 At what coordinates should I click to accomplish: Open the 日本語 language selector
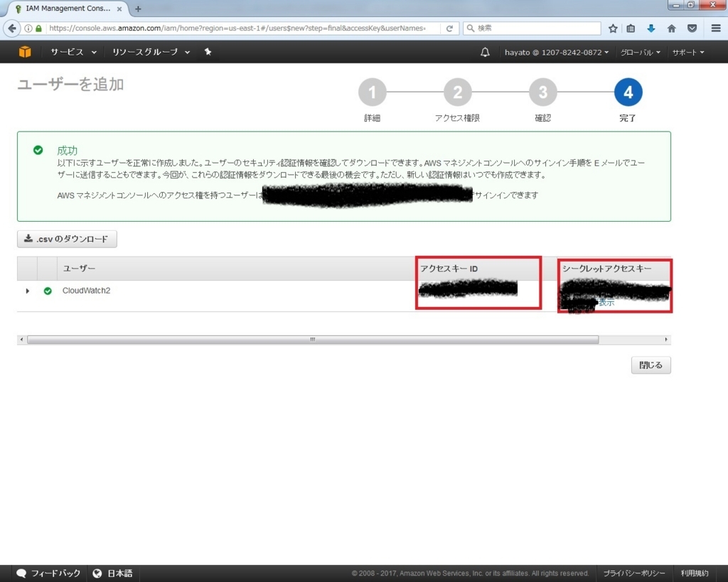click(x=119, y=573)
